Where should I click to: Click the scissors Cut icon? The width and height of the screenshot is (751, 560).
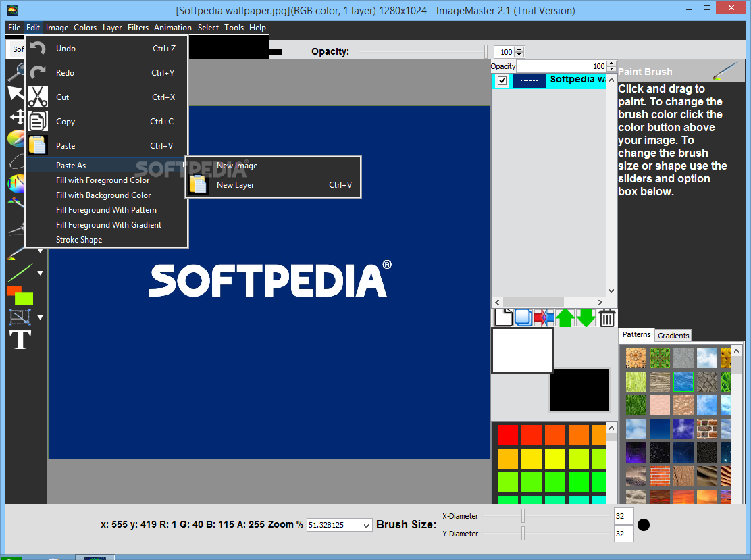37,97
